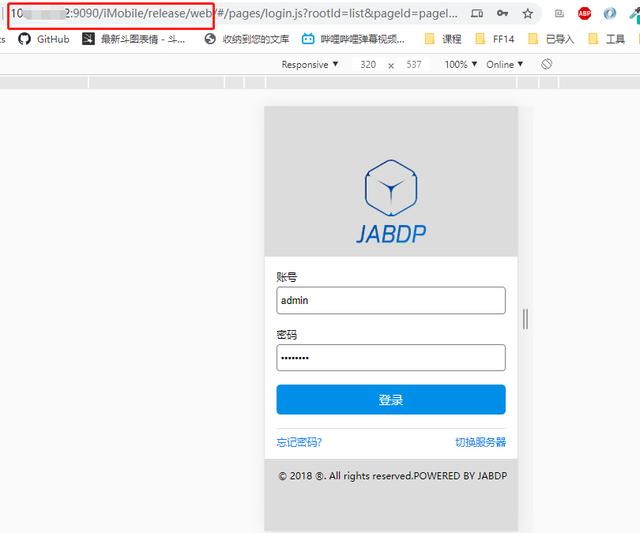Open the FF14 bookmarks folder
This screenshot has width=640, height=533.
[495, 39]
